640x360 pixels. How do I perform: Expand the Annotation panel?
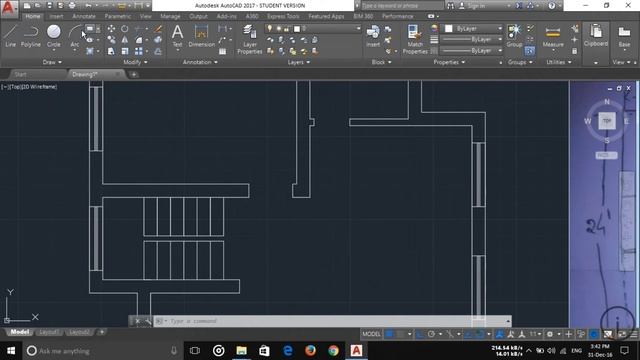200,62
